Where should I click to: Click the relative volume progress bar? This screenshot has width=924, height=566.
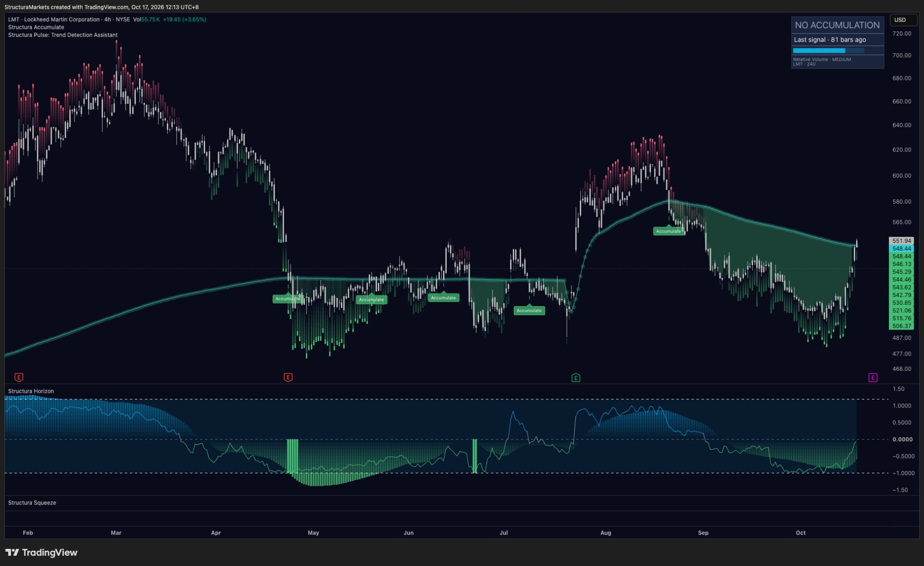click(x=829, y=50)
